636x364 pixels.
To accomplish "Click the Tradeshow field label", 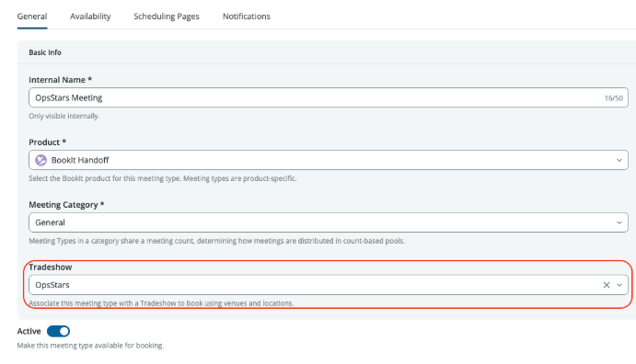I will point(51,267).
